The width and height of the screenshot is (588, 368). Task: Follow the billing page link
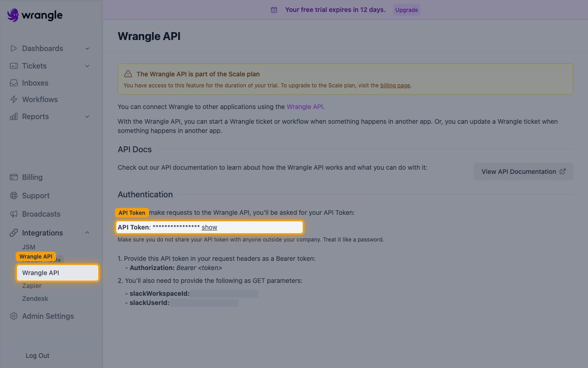[395, 85]
